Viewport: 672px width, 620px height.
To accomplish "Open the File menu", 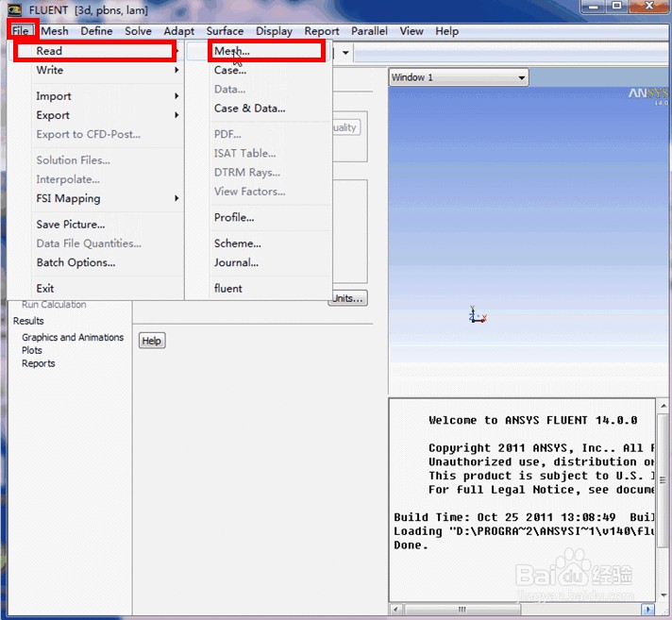I will 20,31.
